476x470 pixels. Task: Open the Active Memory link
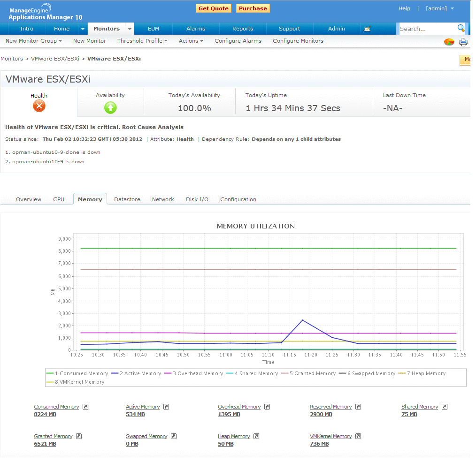[143, 407]
